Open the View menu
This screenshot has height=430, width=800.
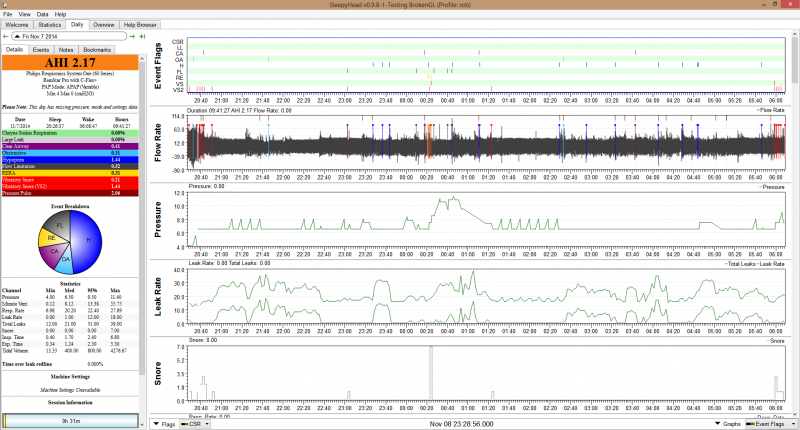(24, 14)
